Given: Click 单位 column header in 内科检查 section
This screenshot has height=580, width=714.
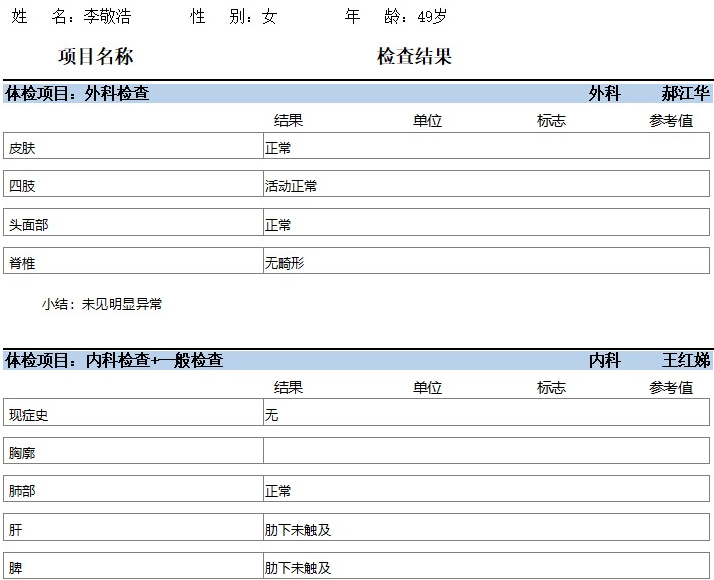Looking at the screenshot, I should pos(427,387).
